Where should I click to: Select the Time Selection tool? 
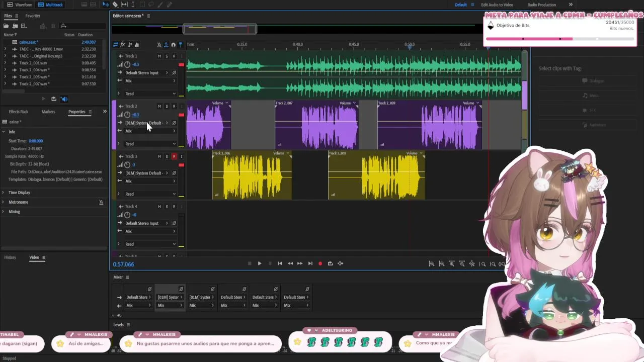pos(133,5)
